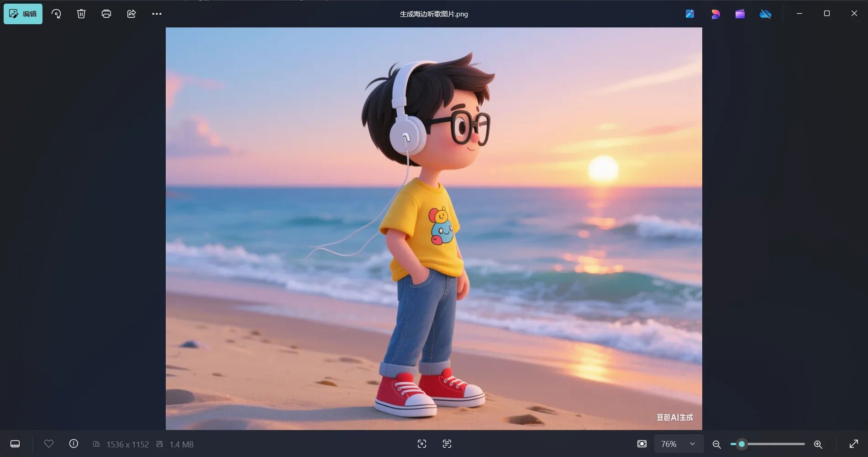868x457 pixels.
Task: Toggle fit-to-window zoom icon
Action: tap(642, 444)
